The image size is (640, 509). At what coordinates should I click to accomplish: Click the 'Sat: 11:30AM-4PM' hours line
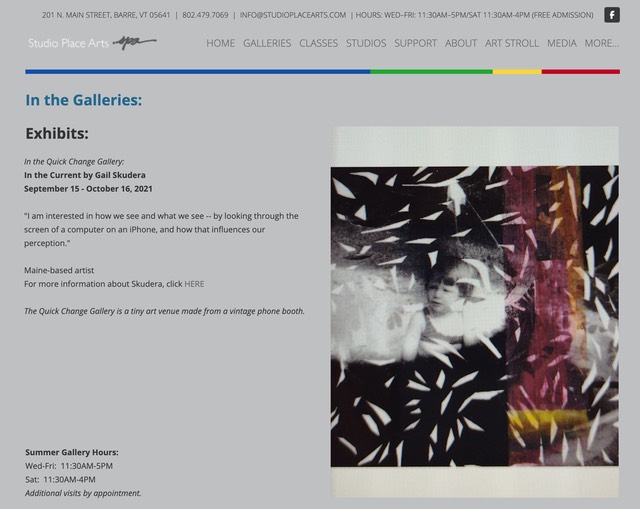(x=60, y=479)
